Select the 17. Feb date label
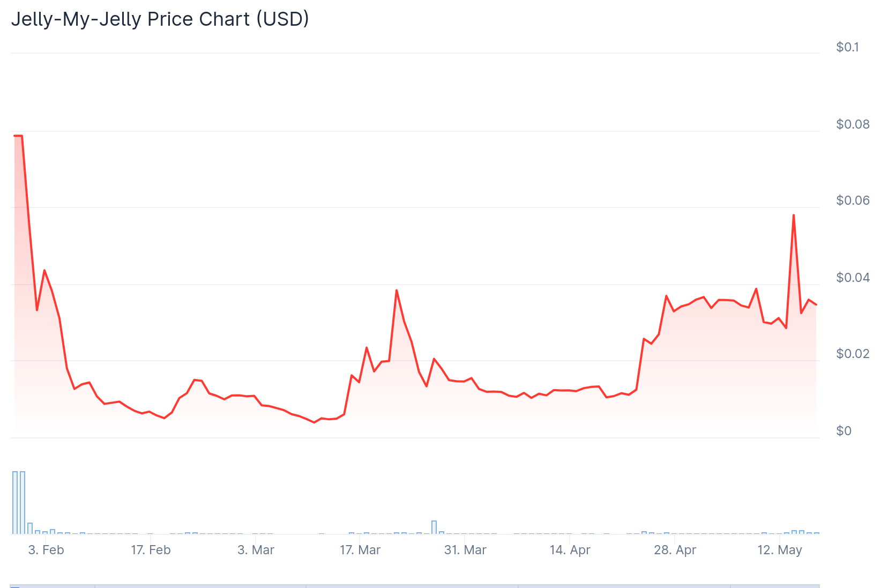The height and width of the screenshot is (588, 881). (151, 550)
